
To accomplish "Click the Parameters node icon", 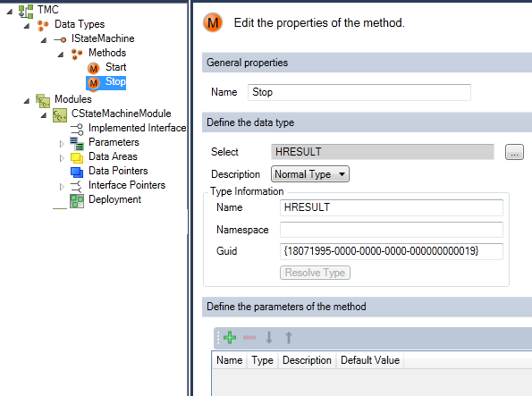I will click(x=77, y=144).
